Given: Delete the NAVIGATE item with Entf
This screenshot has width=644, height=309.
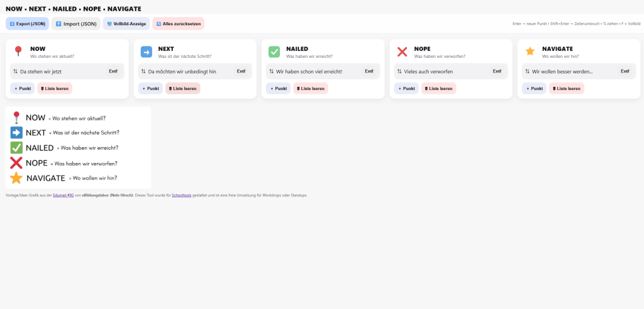Looking at the screenshot, I should [x=625, y=72].
